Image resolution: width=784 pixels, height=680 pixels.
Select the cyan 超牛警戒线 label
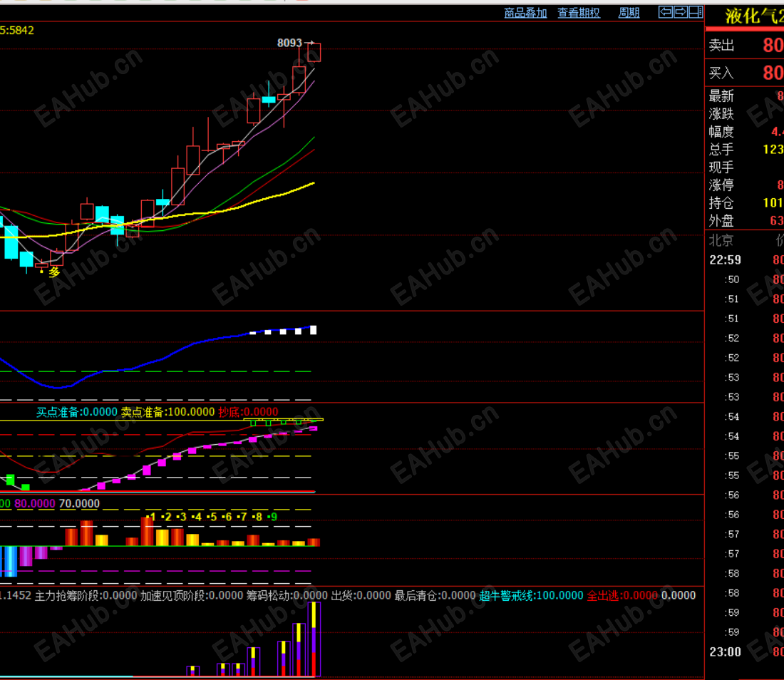click(x=531, y=595)
